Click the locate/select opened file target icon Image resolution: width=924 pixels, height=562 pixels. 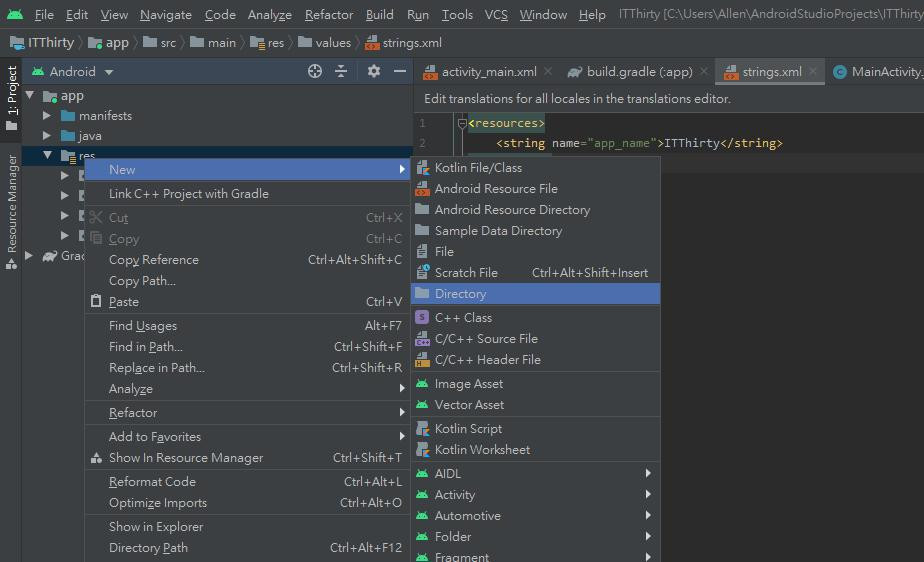[x=315, y=71]
